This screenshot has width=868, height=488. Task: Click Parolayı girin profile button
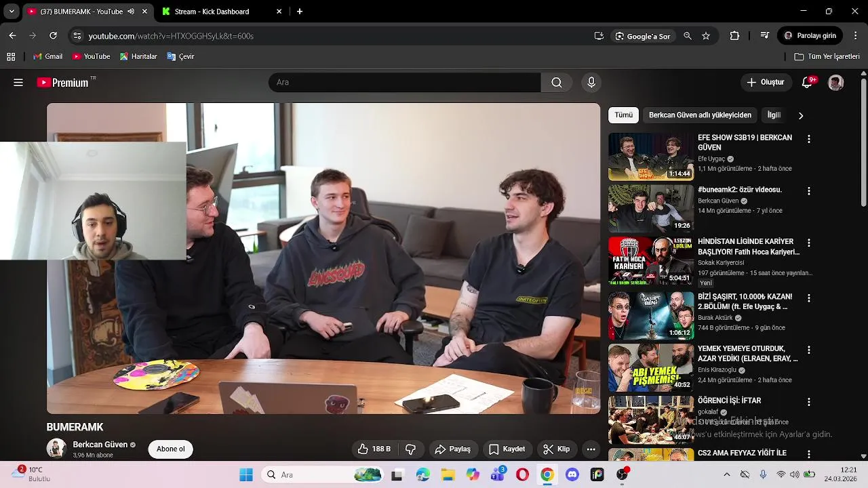[x=810, y=36]
